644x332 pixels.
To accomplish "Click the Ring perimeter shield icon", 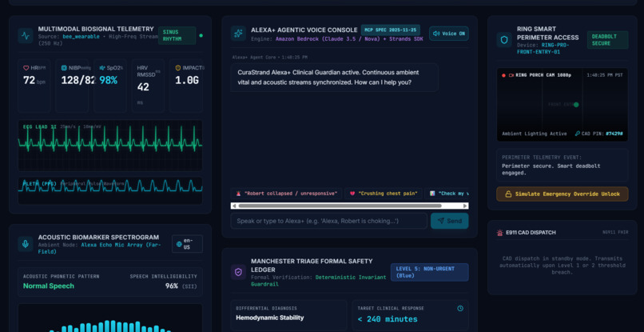I will pyautogui.click(x=504, y=40).
